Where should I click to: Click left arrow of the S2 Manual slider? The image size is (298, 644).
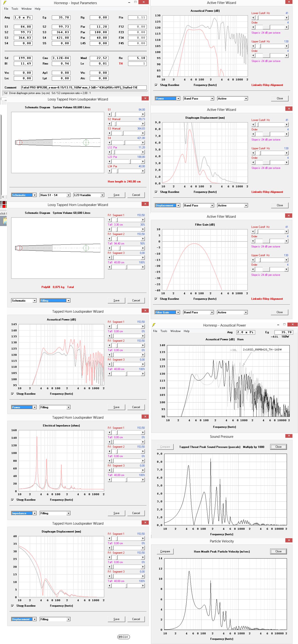click(x=109, y=124)
